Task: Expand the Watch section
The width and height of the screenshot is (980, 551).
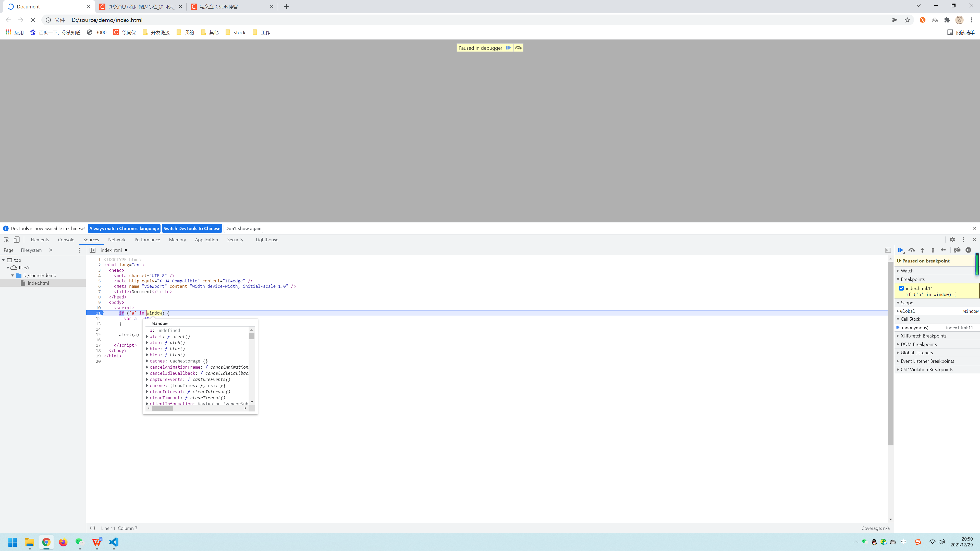Action: pos(907,271)
